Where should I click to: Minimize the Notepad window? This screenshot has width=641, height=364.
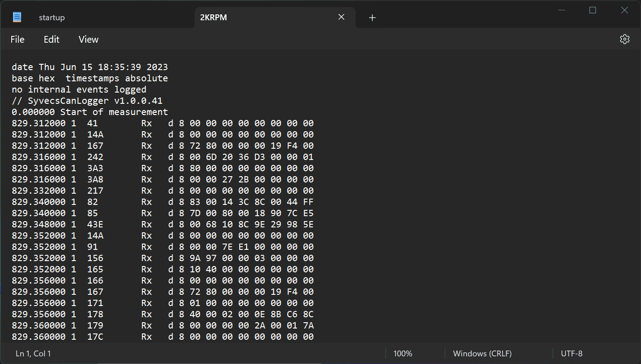(x=561, y=10)
